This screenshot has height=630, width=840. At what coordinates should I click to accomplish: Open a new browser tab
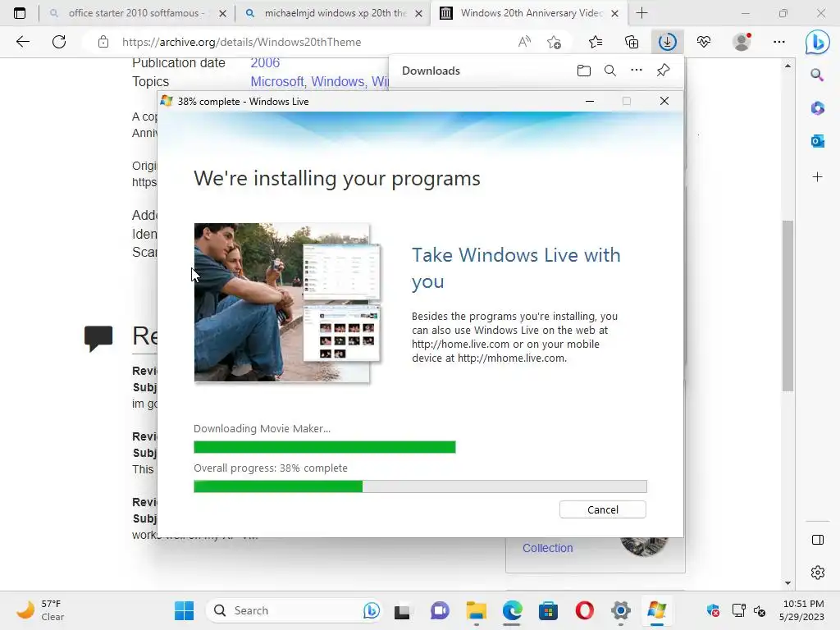[x=641, y=13]
